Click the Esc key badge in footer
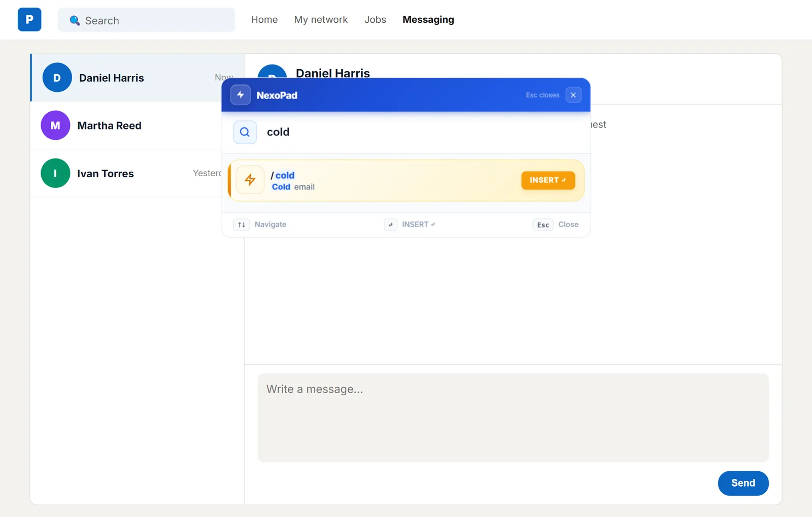 pyautogui.click(x=543, y=225)
